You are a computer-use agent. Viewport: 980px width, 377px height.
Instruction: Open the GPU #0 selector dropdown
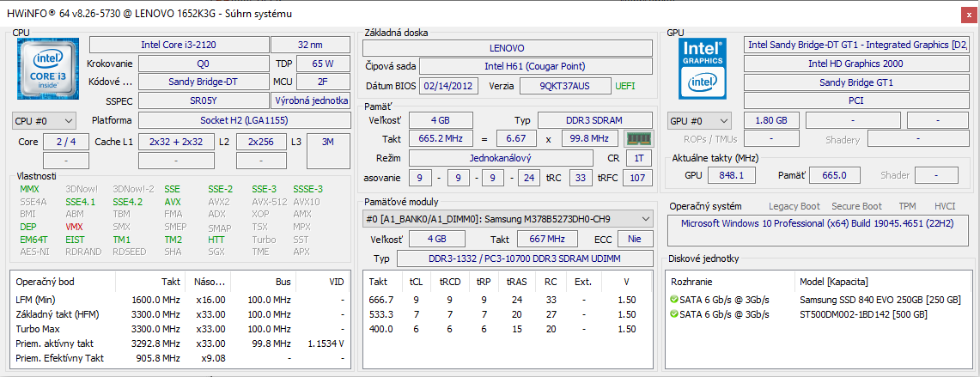699,121
